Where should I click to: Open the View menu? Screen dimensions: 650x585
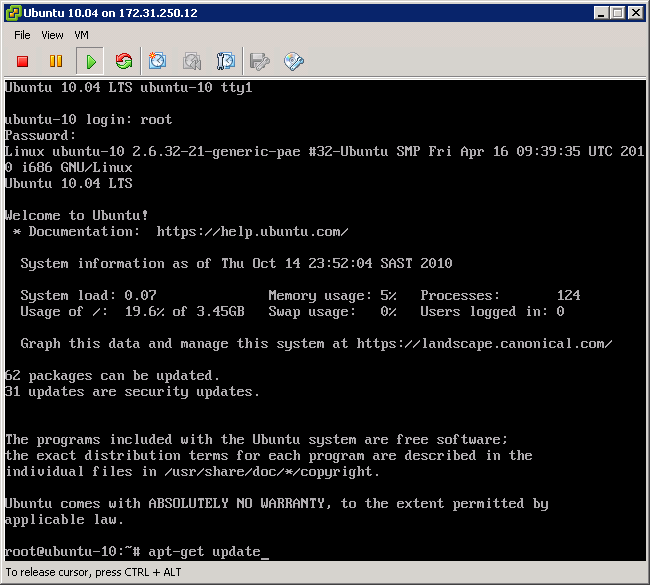pyautogui.click(x=52, y=35)
